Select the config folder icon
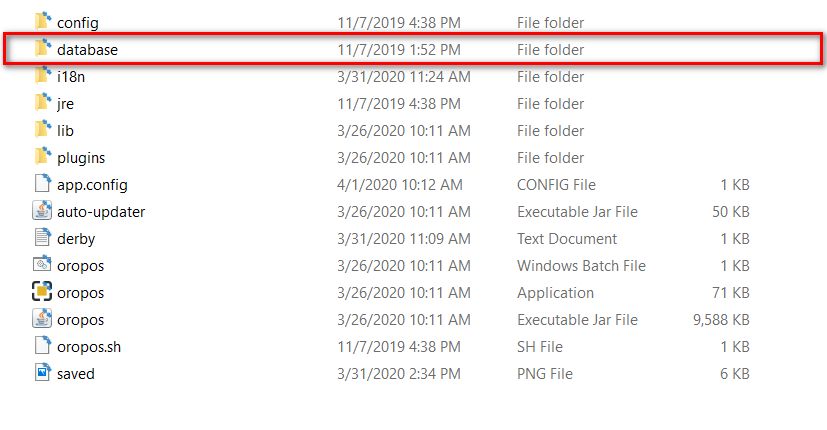This screenshot has height=430, width=827. pyautogui.click(x=43, y=22)
